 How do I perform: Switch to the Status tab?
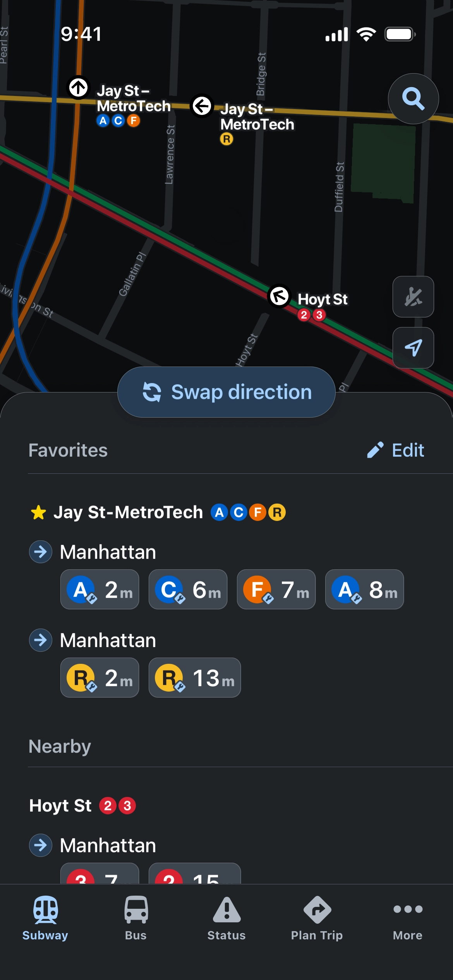tap(226, 918)
